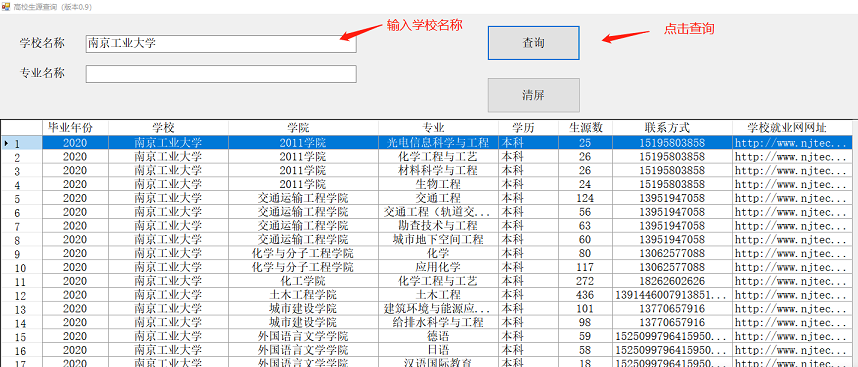
Task: Select the 城市地下空间工程 major cell
Action: 438,240
